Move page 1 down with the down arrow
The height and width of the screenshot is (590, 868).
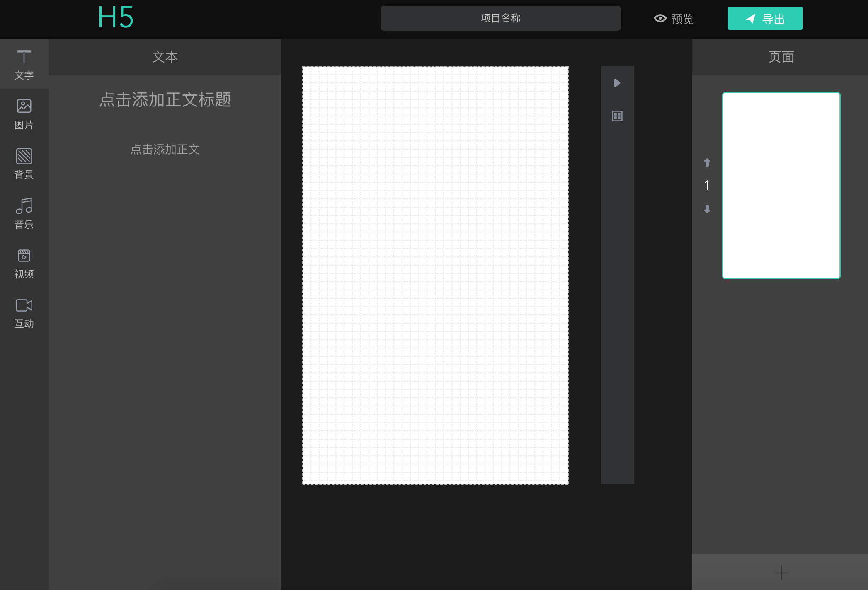(x=707, y=209)
